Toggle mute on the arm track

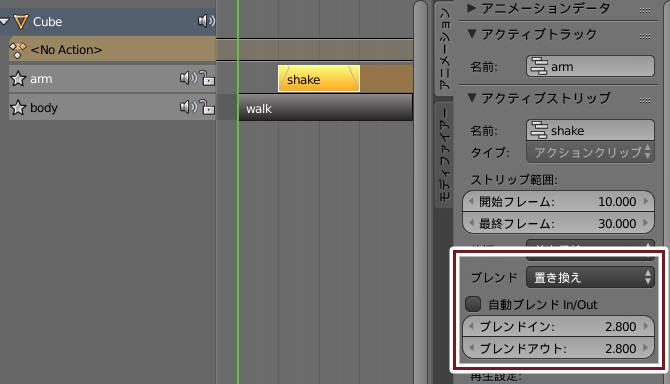(x=188, y=78)
